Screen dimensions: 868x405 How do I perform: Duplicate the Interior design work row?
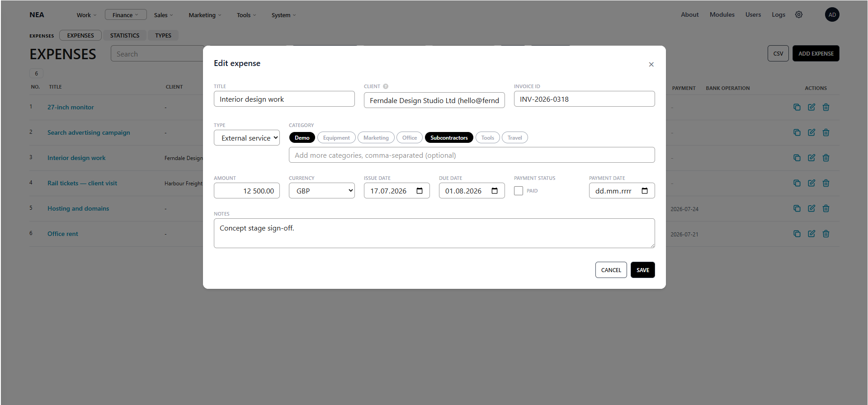[797, 158]
